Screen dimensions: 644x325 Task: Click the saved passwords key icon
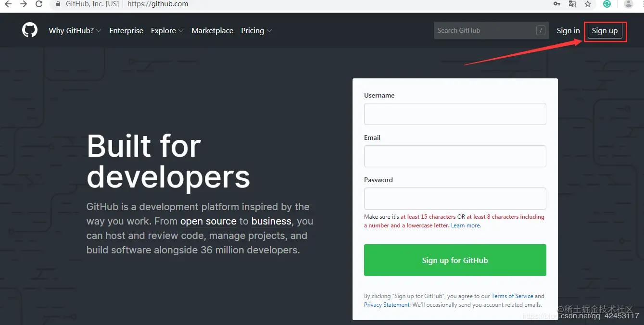click(x=556, y=4)
